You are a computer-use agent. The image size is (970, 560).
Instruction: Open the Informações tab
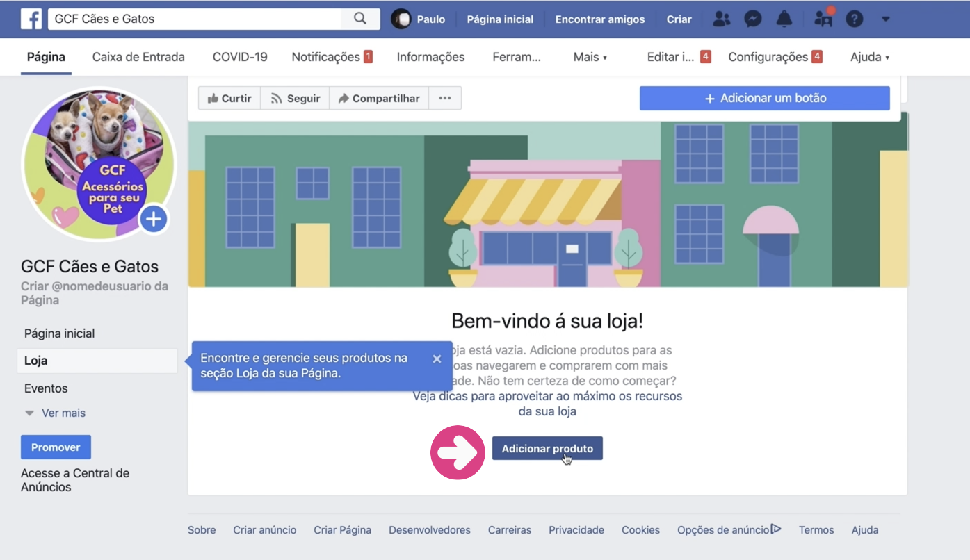coord(430,57)
